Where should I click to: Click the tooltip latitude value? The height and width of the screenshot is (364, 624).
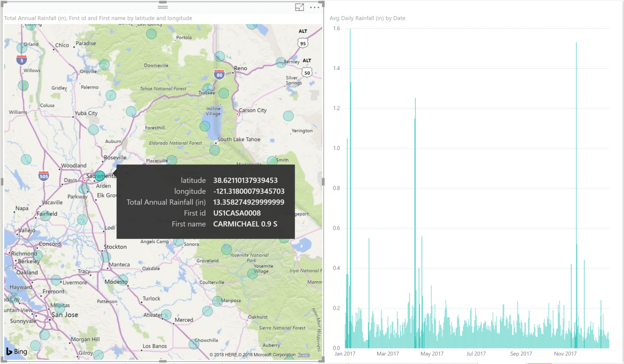pos(245,180)
